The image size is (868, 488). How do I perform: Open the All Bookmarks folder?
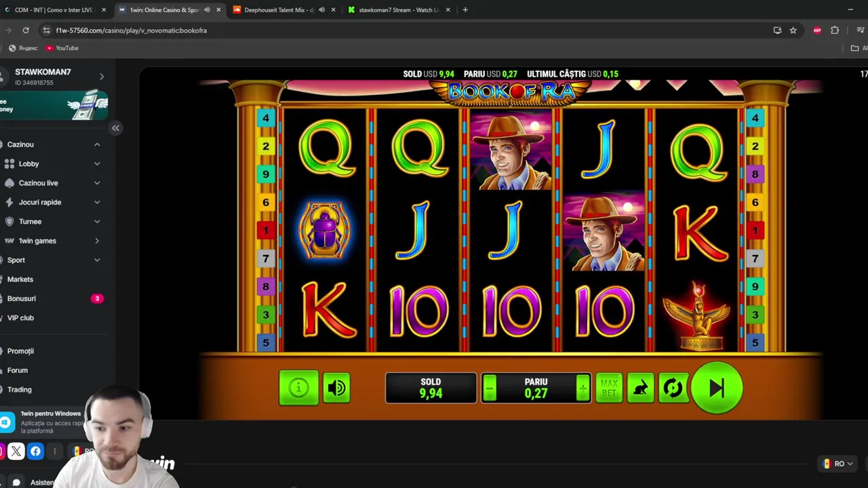pyautogui.click(x=859, y=48)
